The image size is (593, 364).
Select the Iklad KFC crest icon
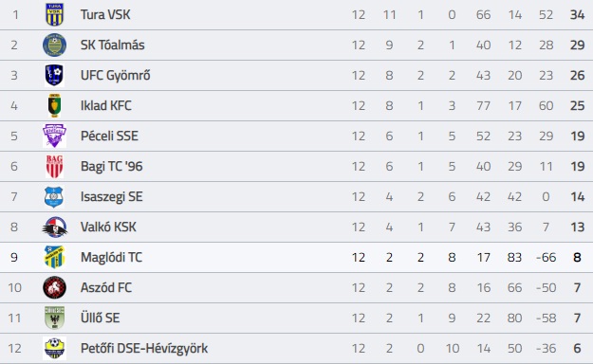[54, 105]
